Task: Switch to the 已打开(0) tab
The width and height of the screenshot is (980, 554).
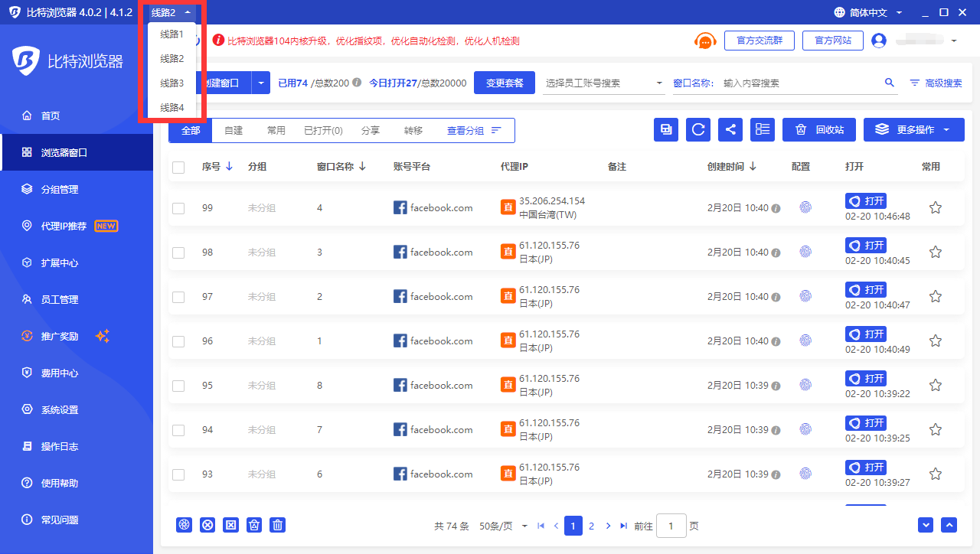Action: [323, 131]
